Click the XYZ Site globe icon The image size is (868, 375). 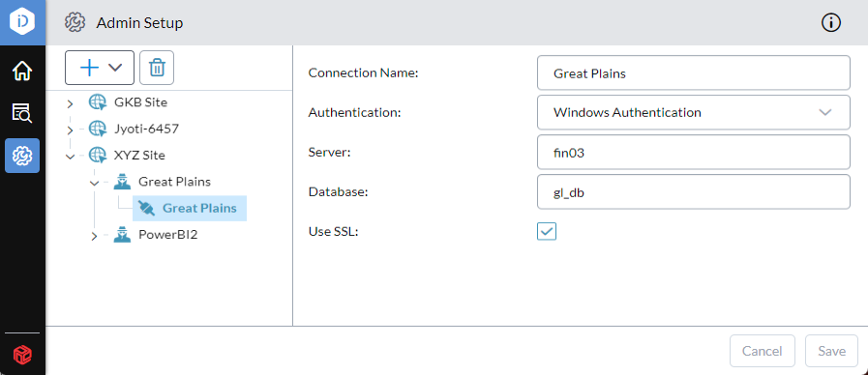point(97,156)
